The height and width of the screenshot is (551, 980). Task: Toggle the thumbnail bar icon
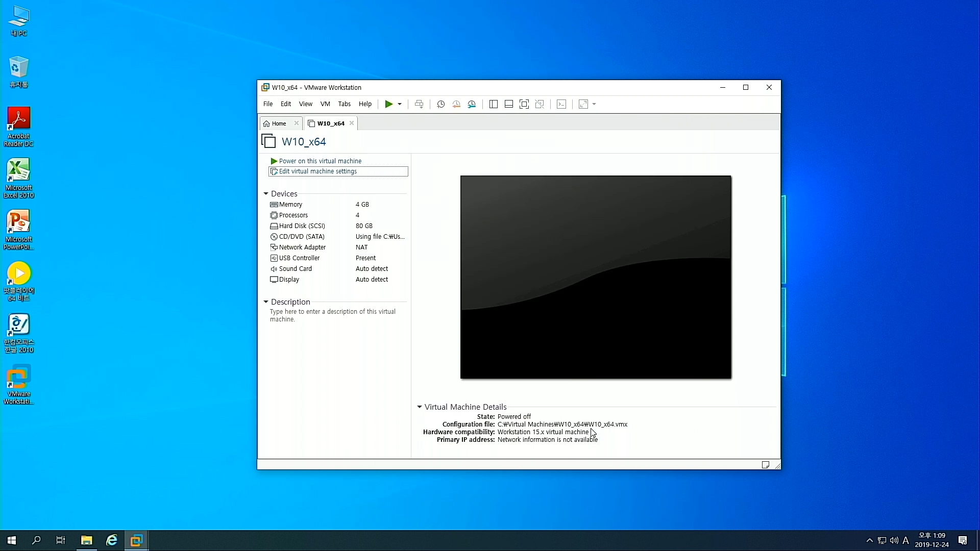tap(509, 104)
